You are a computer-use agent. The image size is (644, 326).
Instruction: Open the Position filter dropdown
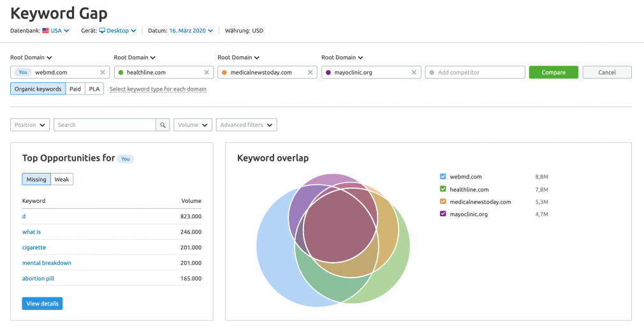pos(30,125)
